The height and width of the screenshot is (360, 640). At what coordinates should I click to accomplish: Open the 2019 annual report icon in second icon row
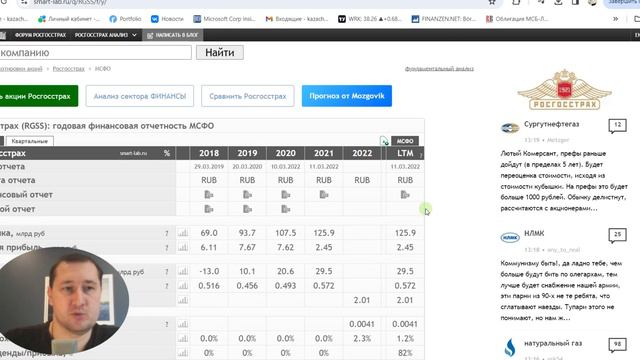pyautogui.click(x=247, y=209)
